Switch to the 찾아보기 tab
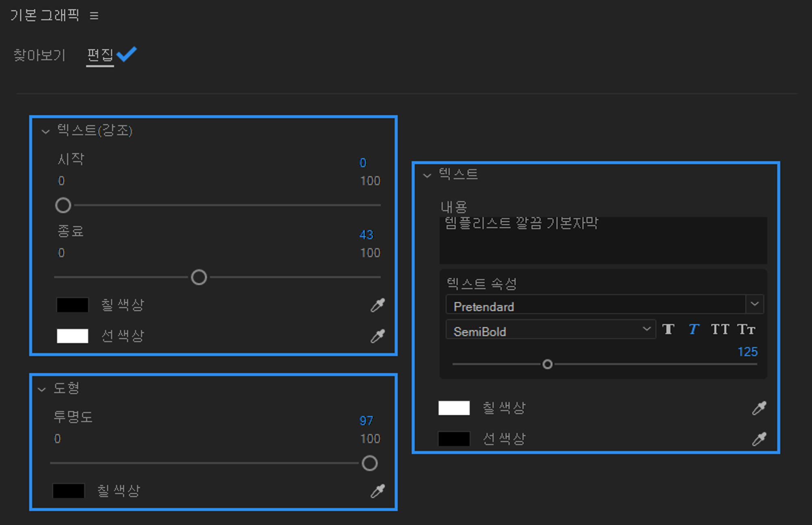 pyautogui.click(x=39, y=55)
